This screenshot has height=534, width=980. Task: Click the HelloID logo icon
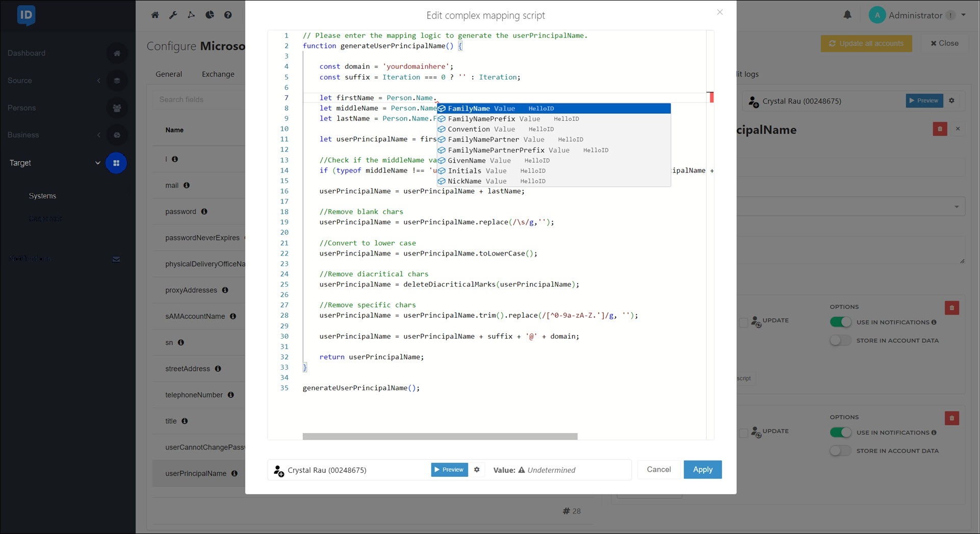pyautogui.click(x=26, y=15)
